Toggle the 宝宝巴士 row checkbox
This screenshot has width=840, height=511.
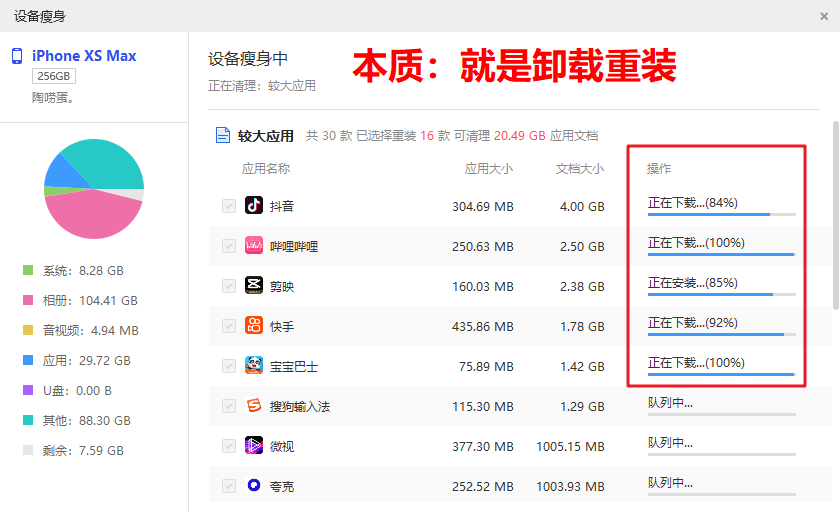point(229,366)
